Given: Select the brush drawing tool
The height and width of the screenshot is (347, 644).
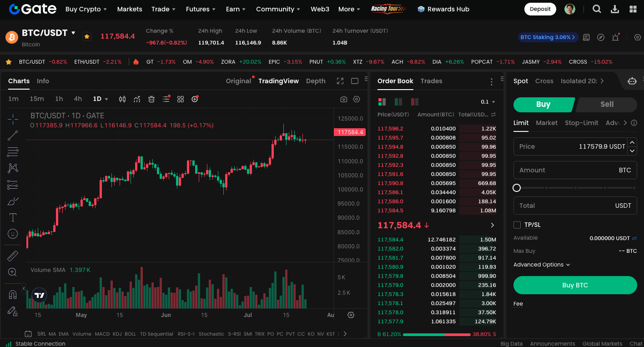Looking at the screenshot, I should (13, 201).
